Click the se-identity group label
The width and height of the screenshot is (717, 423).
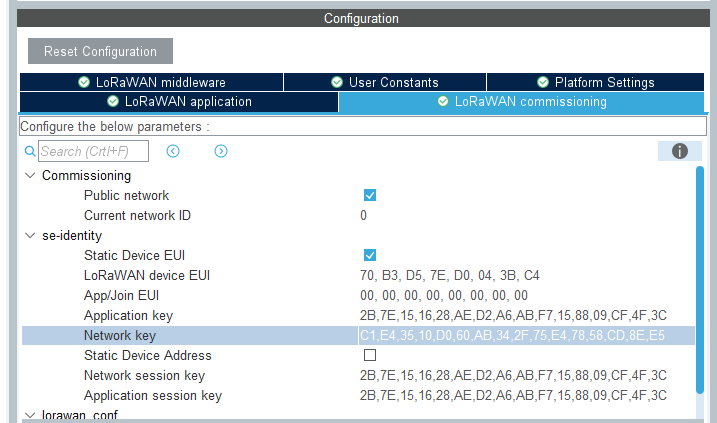(x=72, y=236)
